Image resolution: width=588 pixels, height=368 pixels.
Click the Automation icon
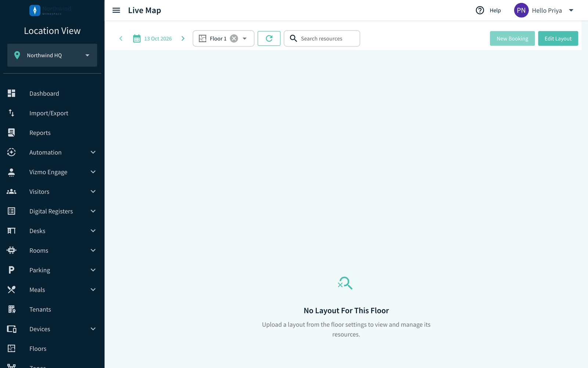tap(11, 152)
